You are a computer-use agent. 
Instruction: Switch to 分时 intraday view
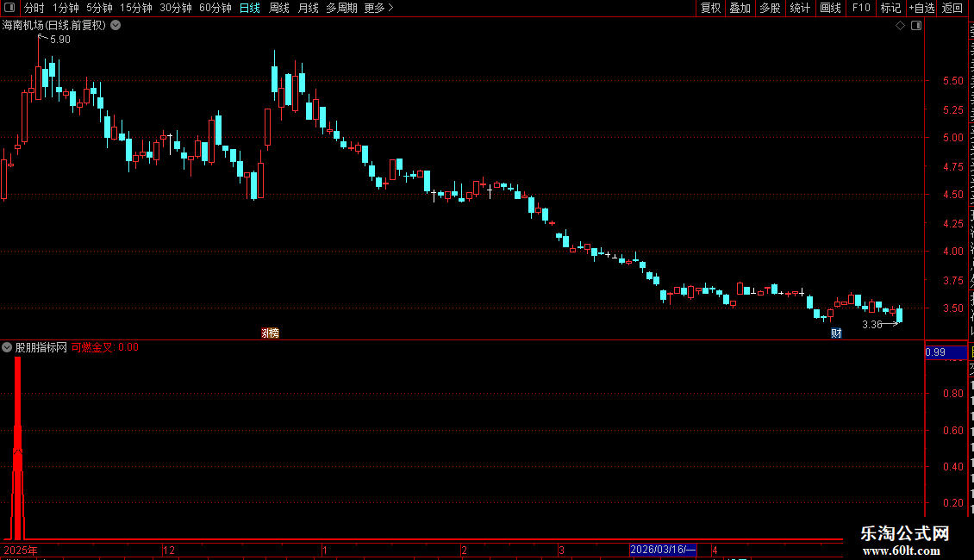[x=34, y=8]
